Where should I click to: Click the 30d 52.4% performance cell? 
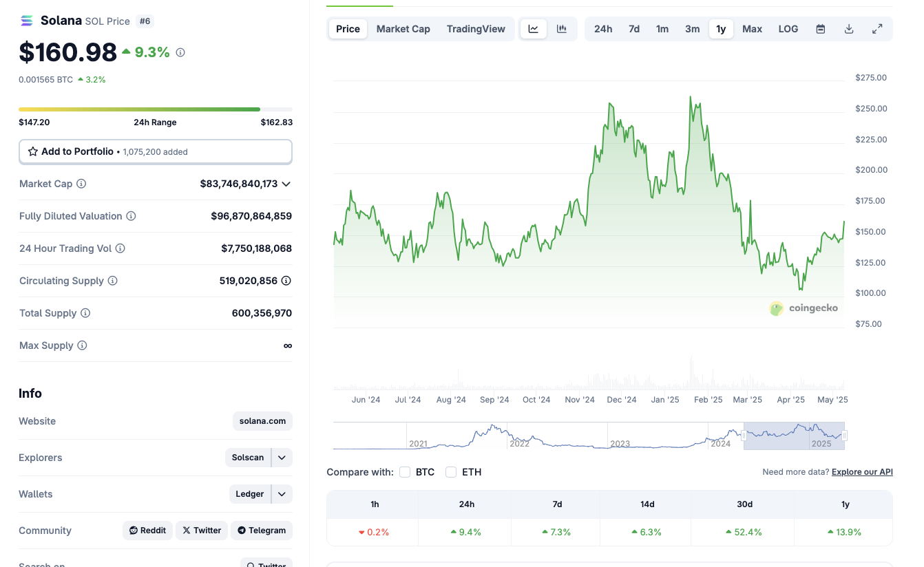(x=744, y=532)
